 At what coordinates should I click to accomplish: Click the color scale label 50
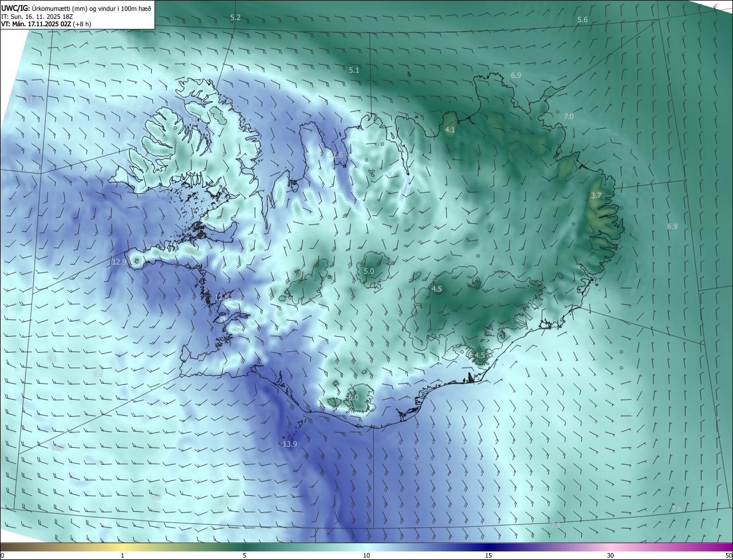[x=728, y=555]
